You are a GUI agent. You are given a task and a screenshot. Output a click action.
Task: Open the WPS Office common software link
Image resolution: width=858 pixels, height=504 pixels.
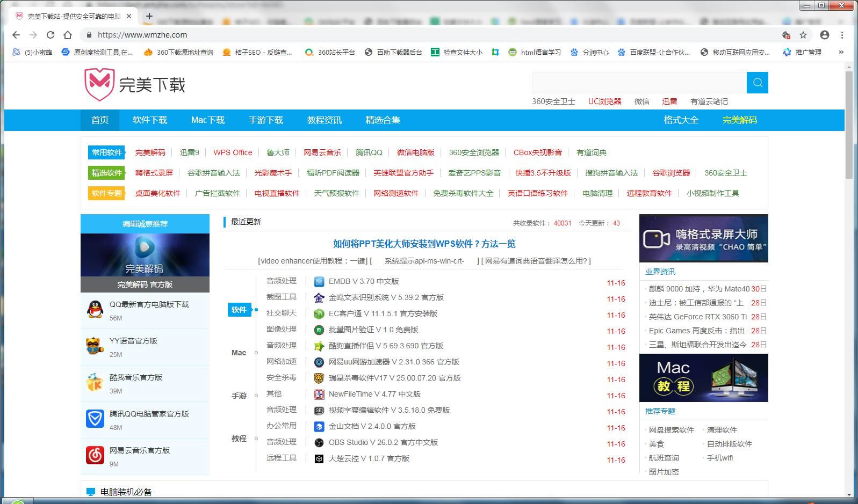coord(233,152)
